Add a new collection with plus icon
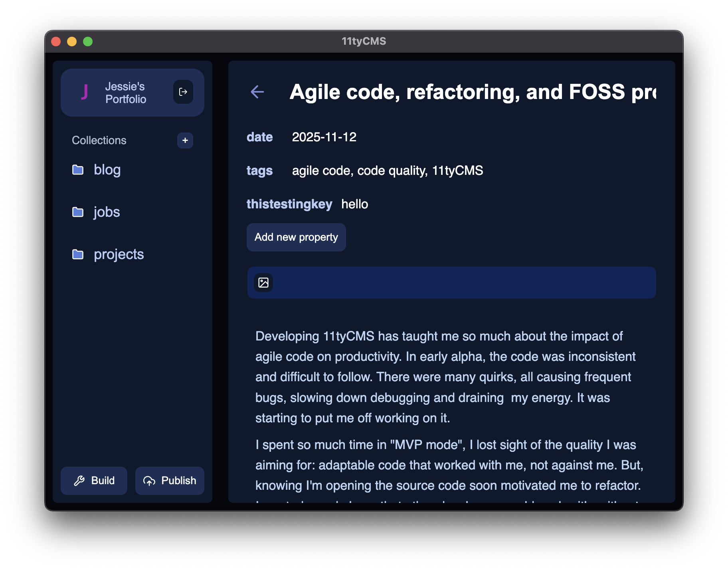Screen dimensions: 728x570 [185, 141]
